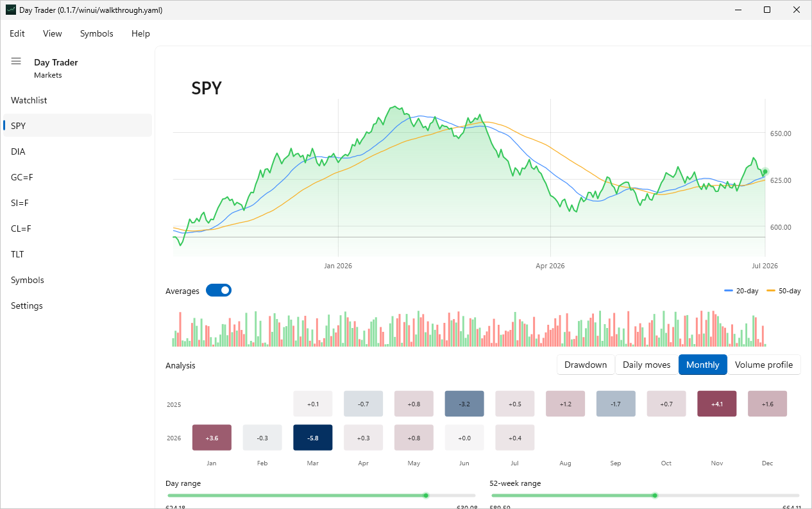The width and height of the screenshot is (812, 509).
Task: Click the Markets subtitle text
Action: coord(48,75)
